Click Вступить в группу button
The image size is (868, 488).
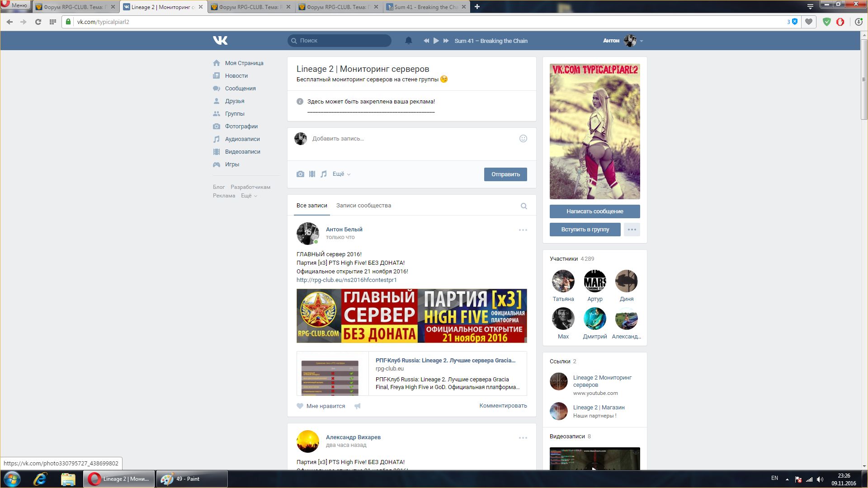tap(585, 230)
